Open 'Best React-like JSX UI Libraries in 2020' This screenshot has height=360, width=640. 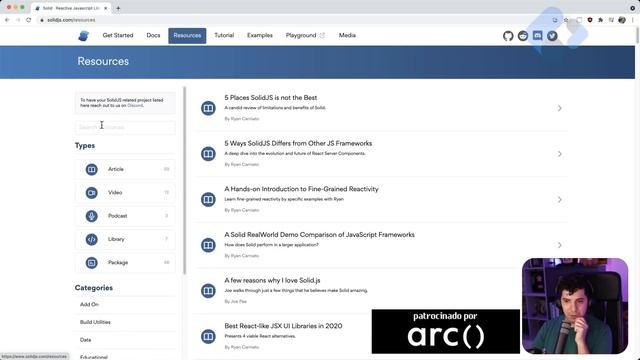coord(283,326)
